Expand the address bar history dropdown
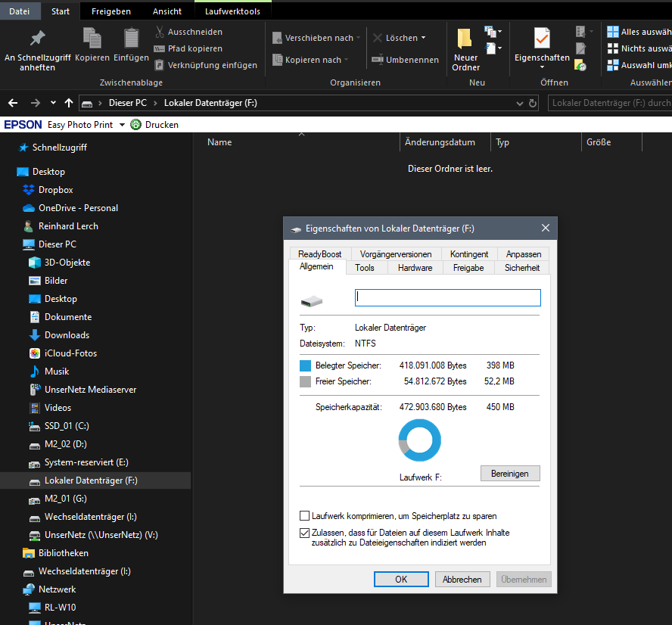The width and height of the screenshot is (672, 625). click(x=519, y=103)
